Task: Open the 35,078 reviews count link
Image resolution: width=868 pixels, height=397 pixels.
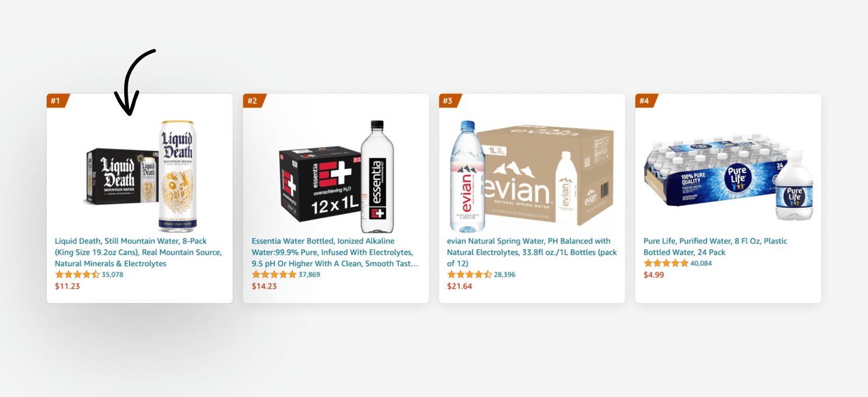Action: pos(113,275)
